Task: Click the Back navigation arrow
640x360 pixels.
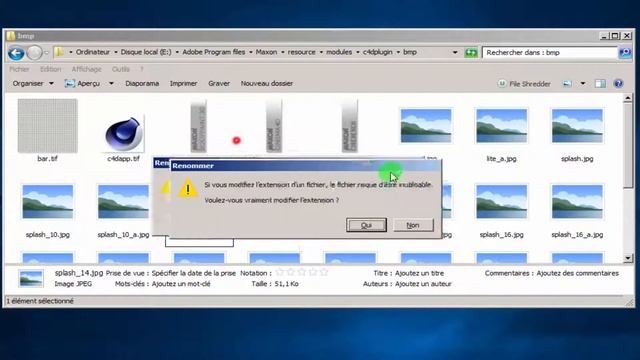Action: 16,53
